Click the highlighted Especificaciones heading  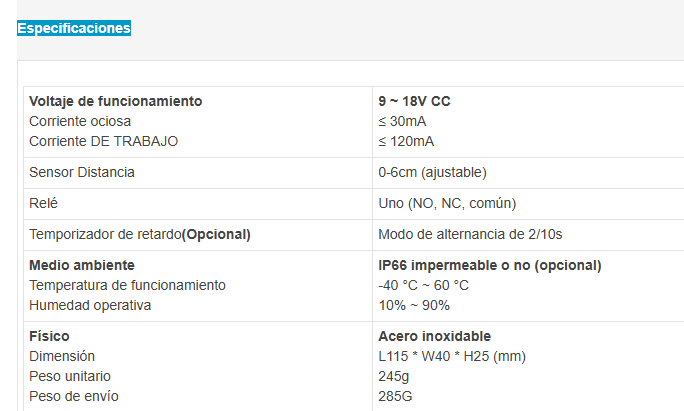(x=74, y=28)
